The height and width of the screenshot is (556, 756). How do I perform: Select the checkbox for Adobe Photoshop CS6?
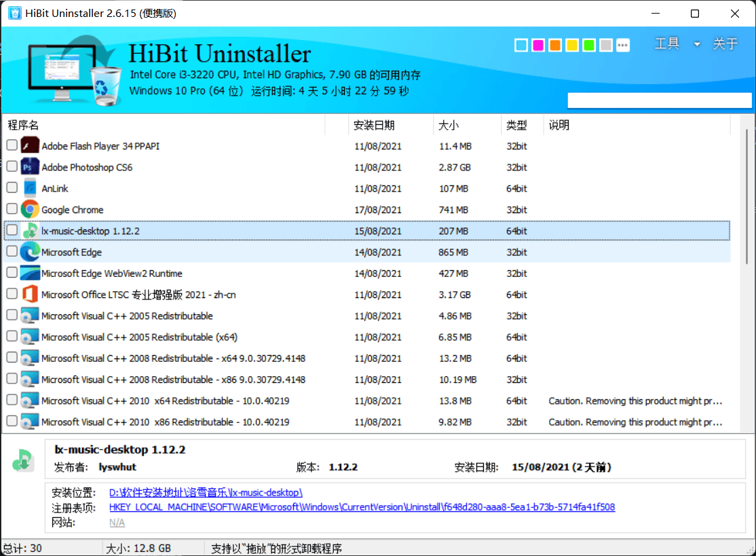(12, 166)
